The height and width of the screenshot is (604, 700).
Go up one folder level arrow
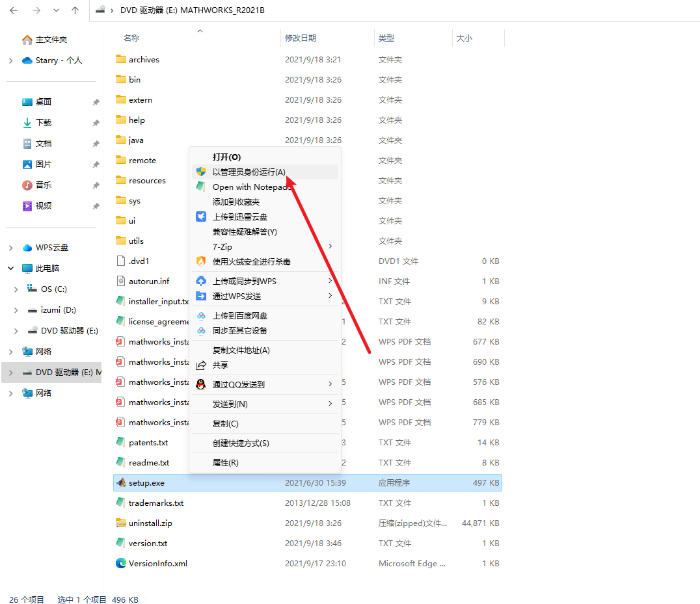tap(75, 10)
